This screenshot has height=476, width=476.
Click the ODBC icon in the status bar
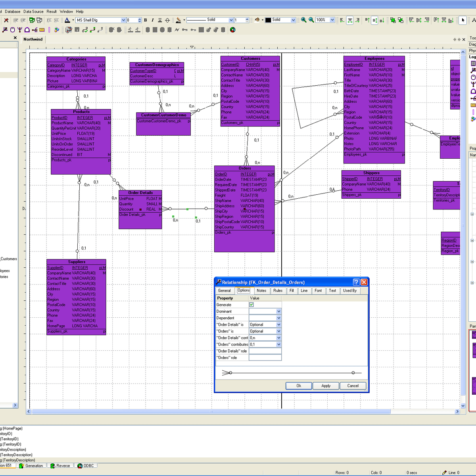[79, 465]
